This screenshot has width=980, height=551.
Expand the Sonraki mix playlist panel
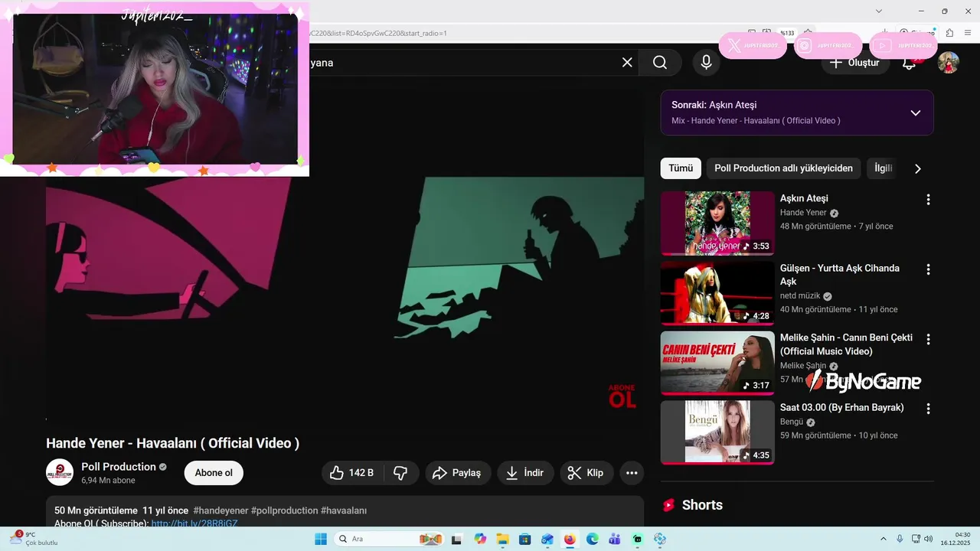tap(915, 112)
